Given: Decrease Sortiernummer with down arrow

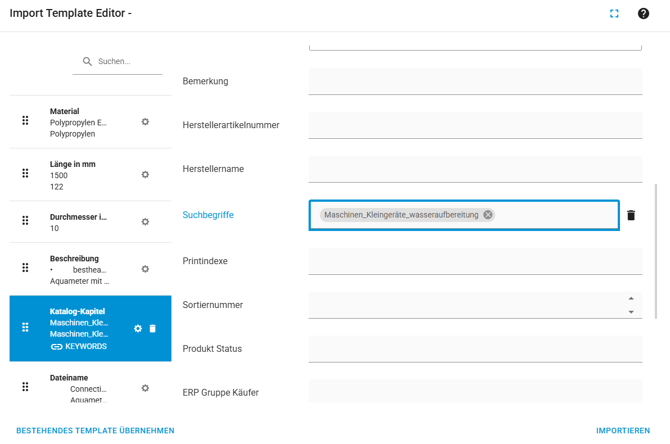Looking at the screenshot, I should coord(631,312).
